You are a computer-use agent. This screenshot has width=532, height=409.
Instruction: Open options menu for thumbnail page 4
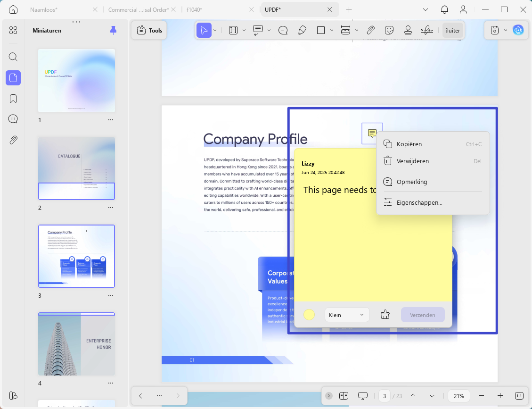(111, 383)
